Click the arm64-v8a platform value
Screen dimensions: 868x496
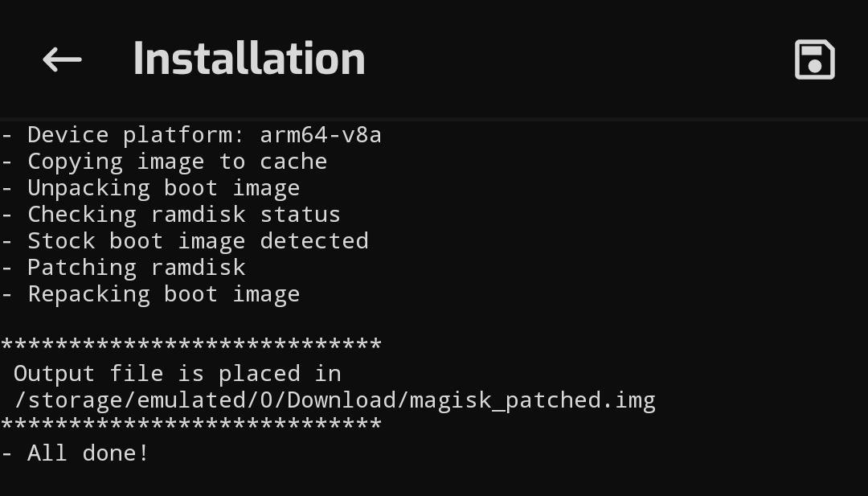[321, 136]
